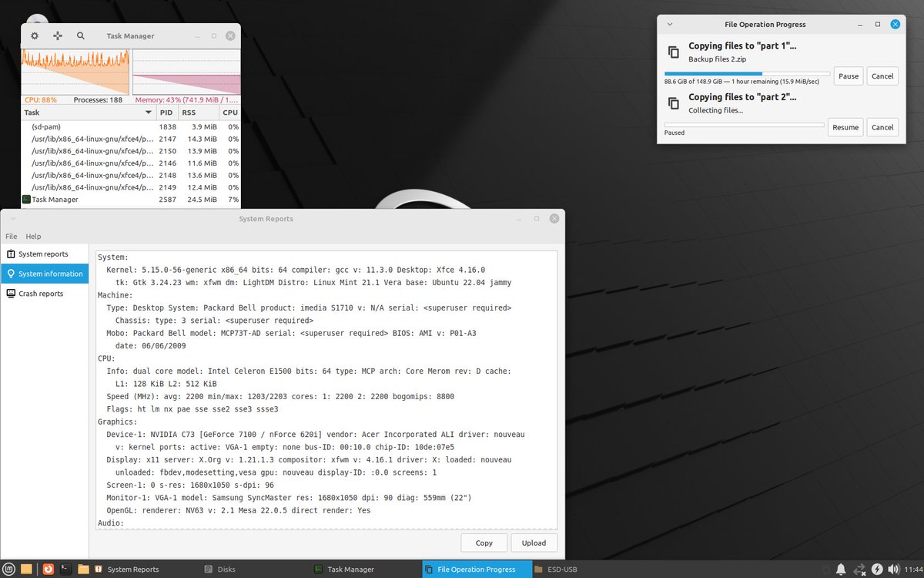Image resolution: width=924 pixels, height=578 pixels.
Task: Switch to System Reports taskbar entry
Action: click(x=145, y=569)
